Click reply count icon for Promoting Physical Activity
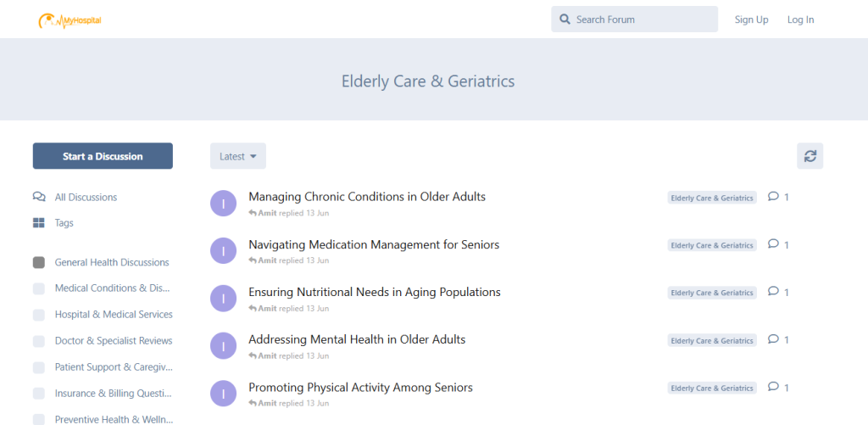The image size is (868, 425). [773, 388]
